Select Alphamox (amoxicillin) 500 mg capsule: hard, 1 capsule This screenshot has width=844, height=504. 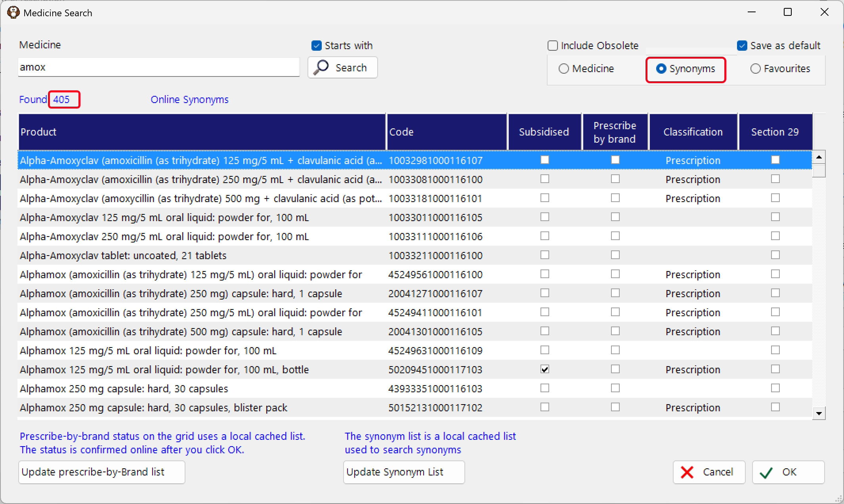pos(415,331)
